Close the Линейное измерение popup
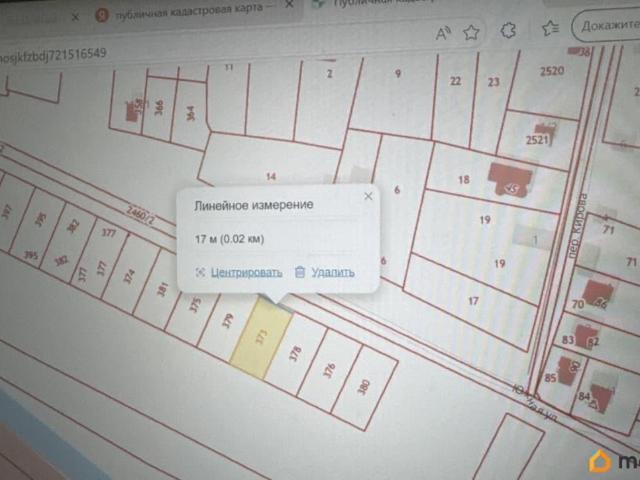Image resolution: width=640 pixels, height=480 pixels. pyautogui.click(x=368, y=196)
